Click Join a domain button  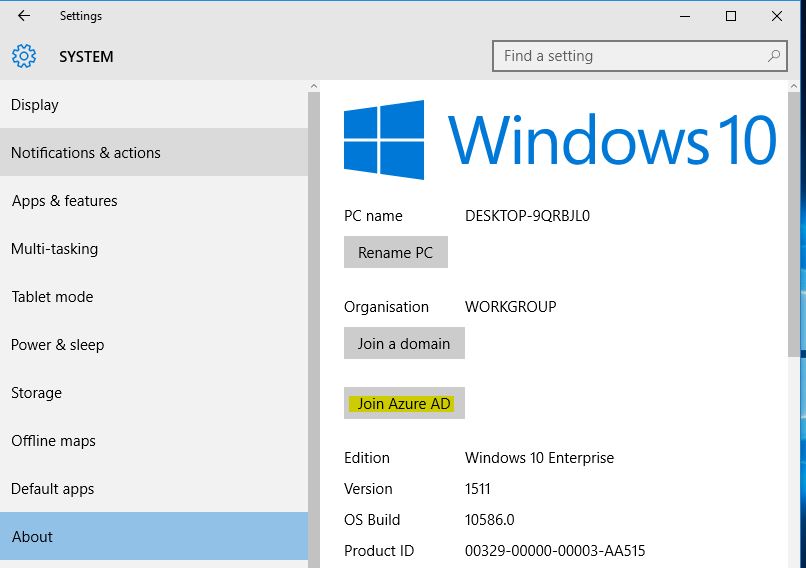tap(404, 343)
